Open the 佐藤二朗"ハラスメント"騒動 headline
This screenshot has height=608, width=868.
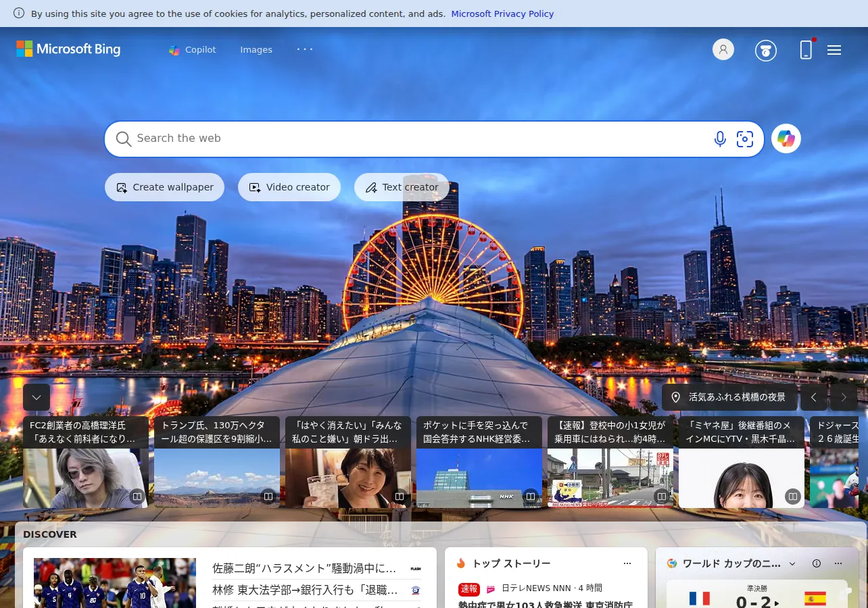click(304, 568)
